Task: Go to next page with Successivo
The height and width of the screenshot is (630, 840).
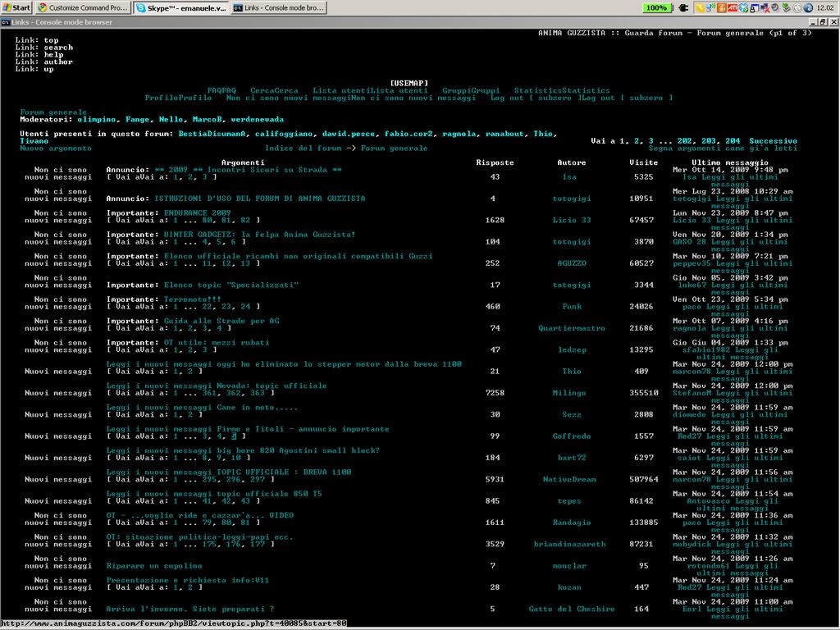Action: pos(773,141)
